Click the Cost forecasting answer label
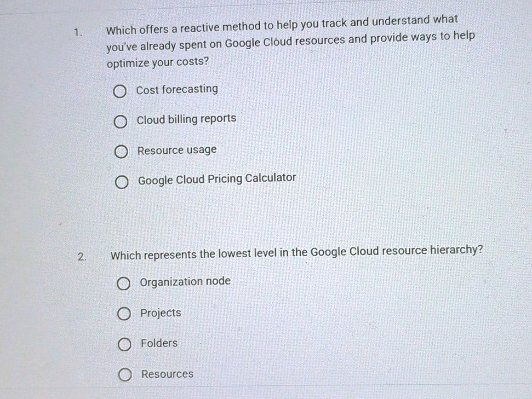This screenshot has width=532, height=399. [x=178, y=89]
